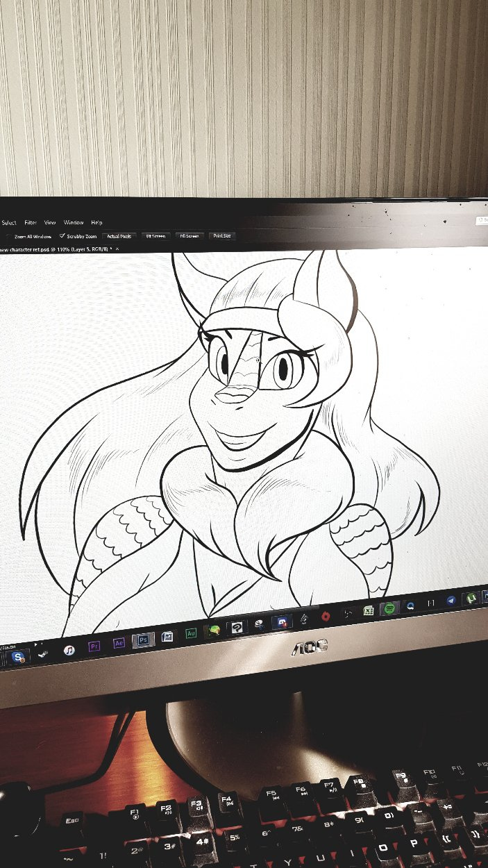Open the Filter menu
Viewport: 488px width, 868px height.
31,223
